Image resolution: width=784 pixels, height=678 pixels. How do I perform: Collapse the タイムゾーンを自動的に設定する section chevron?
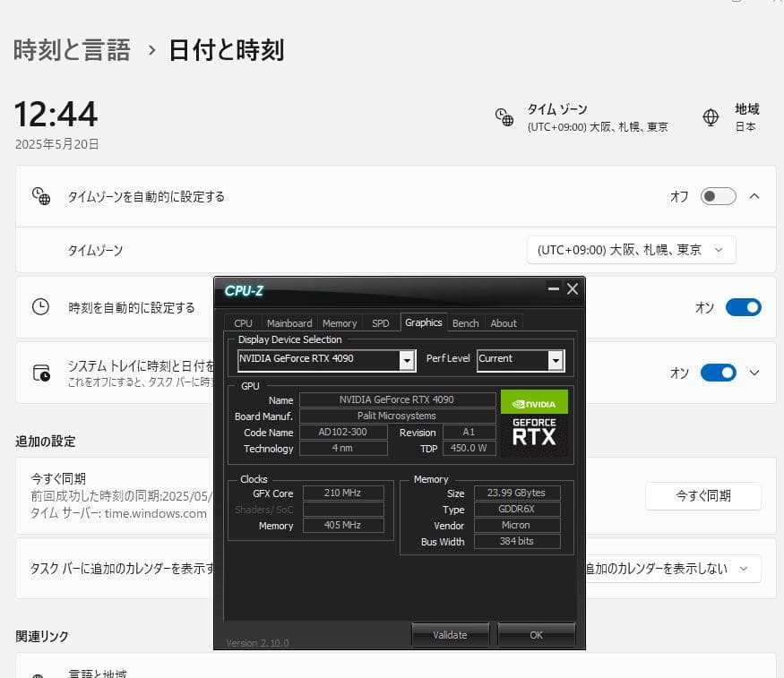coord(754,195)
